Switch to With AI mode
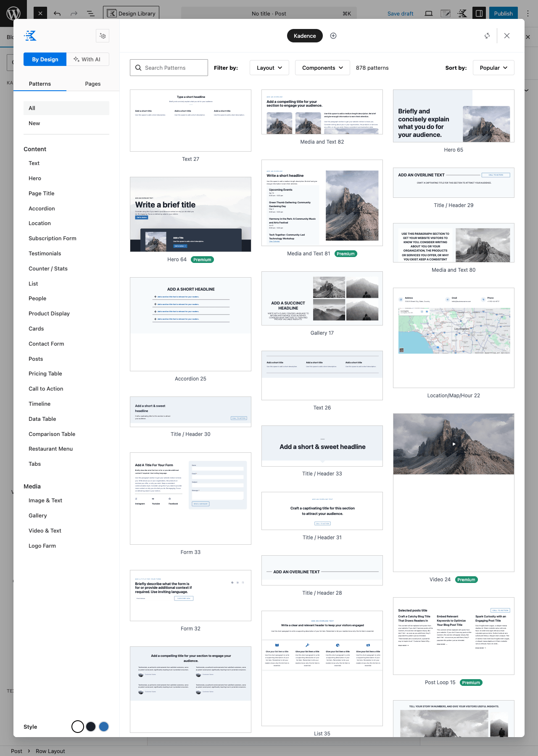The image size is (538, 756). tap(87, 59)
